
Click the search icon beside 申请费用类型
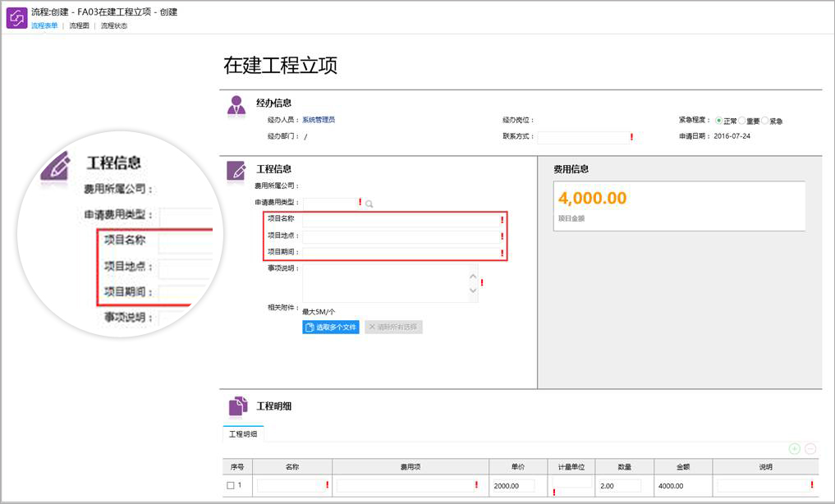click(x=369, y=204)
